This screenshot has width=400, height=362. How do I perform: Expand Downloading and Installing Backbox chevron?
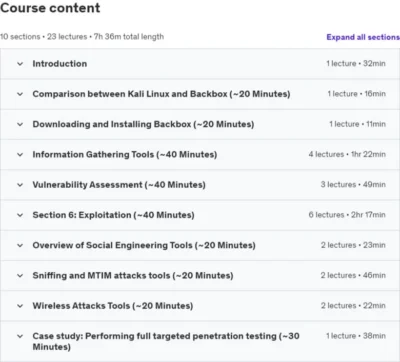point(20,124)
